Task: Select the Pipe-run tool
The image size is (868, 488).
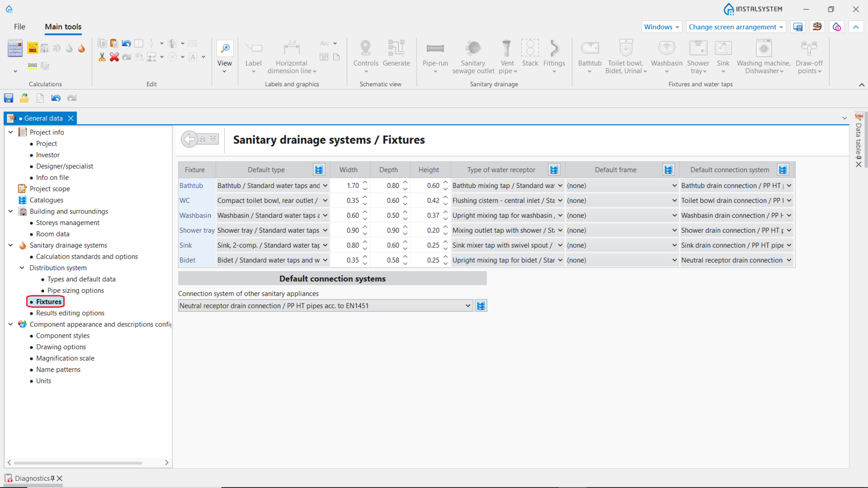Action: point(435,49)
